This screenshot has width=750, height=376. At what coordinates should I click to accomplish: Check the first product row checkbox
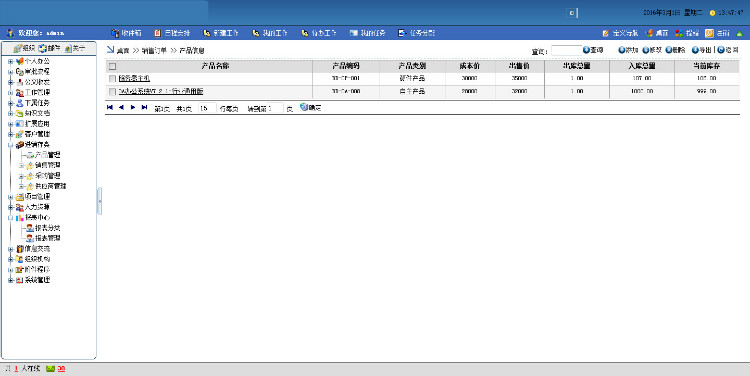[x=112, y=78]
